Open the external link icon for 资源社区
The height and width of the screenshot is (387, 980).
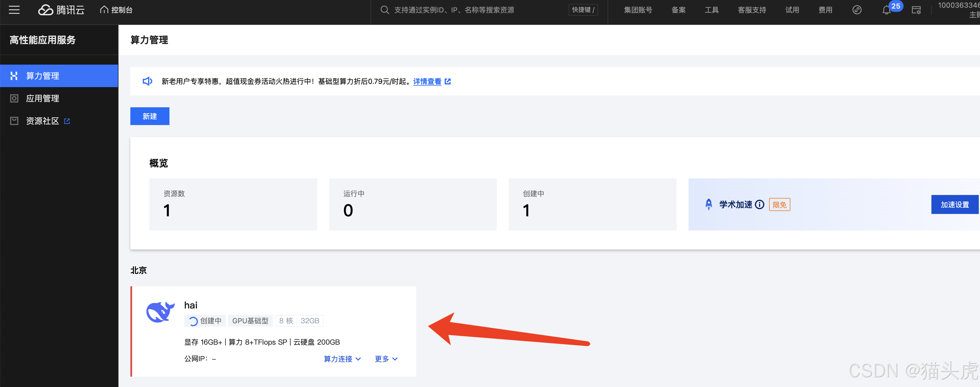pos(67,121)
